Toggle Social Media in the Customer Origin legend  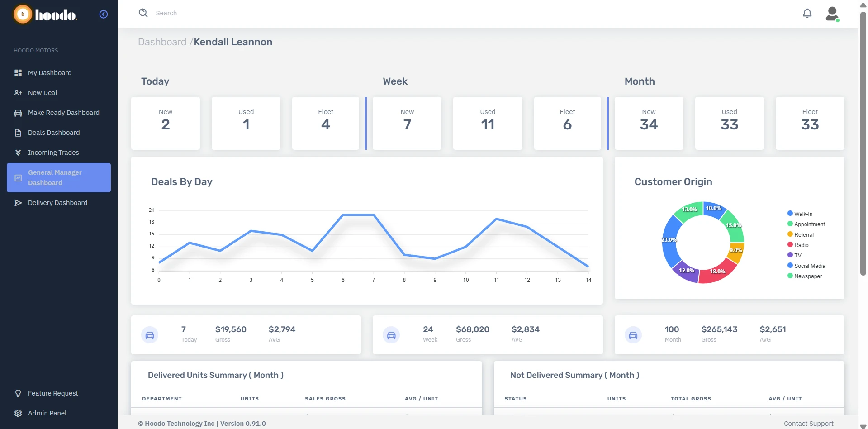click(809, 266)
